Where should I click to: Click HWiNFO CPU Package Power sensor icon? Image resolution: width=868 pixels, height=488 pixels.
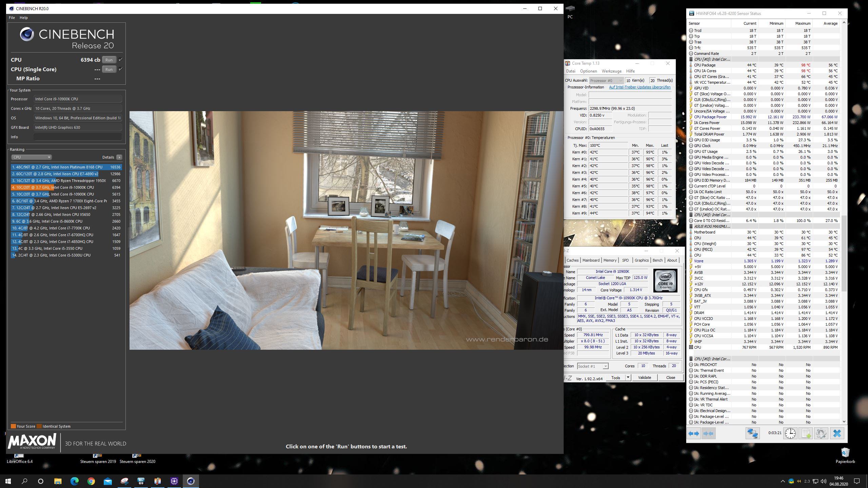pyautogui.click(x=691, y=117)
